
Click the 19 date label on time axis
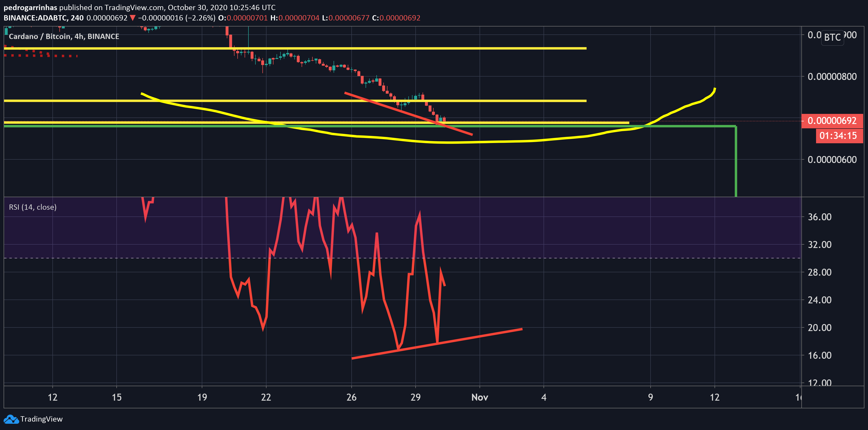[x=202, y=397]
